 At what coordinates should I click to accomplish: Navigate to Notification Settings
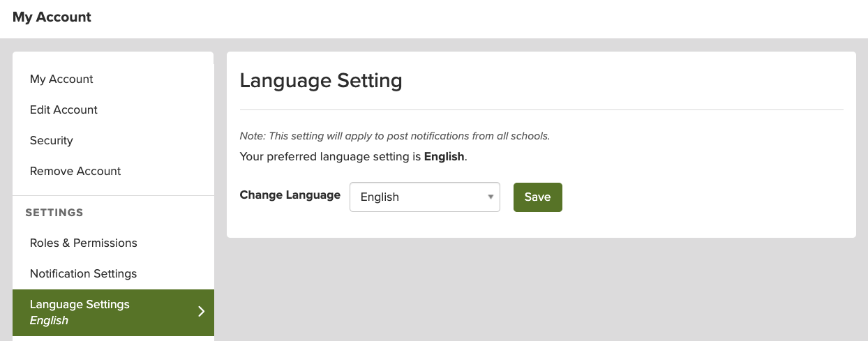pos(83,273)
